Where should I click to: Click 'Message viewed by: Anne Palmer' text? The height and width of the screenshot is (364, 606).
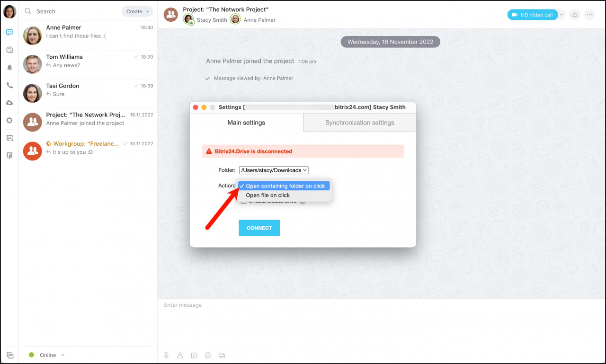[253, 78]
